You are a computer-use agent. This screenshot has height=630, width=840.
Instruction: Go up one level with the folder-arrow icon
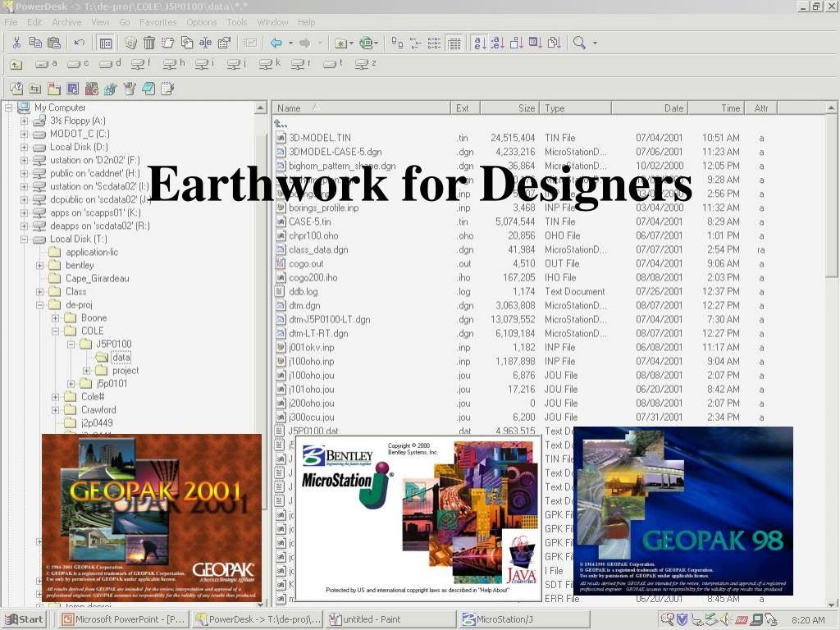pyautogui.click(x=16, y=65)
